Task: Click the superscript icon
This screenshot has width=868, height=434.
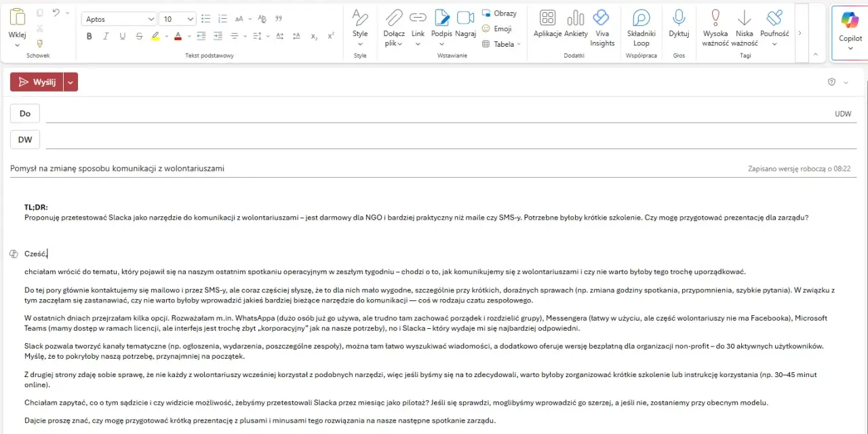Action: (331, 36)
